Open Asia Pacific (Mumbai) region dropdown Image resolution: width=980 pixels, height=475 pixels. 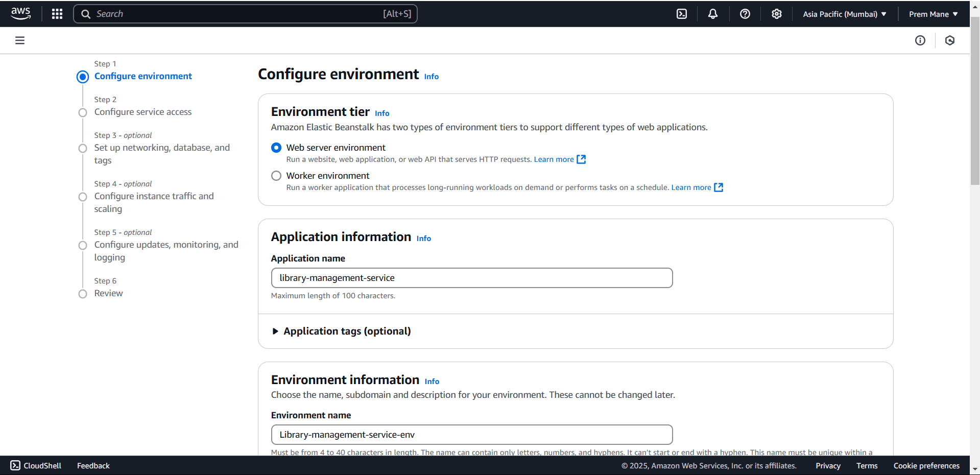coord(845,14)
